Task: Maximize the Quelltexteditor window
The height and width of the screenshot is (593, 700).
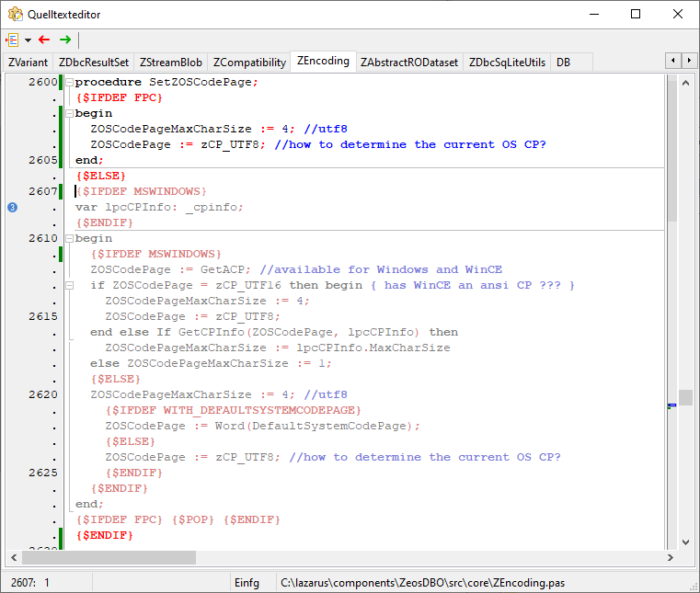Action: point(636,15)
